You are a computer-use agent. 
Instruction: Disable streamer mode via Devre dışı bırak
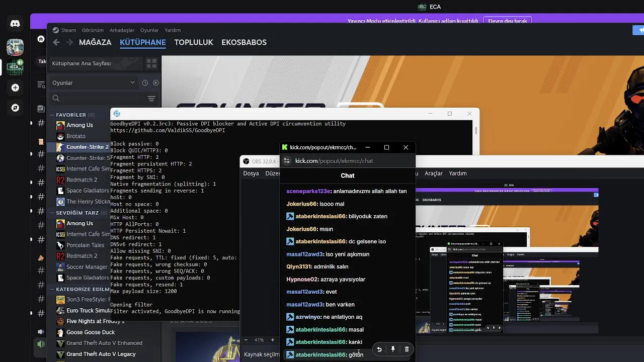click(508, 21)
